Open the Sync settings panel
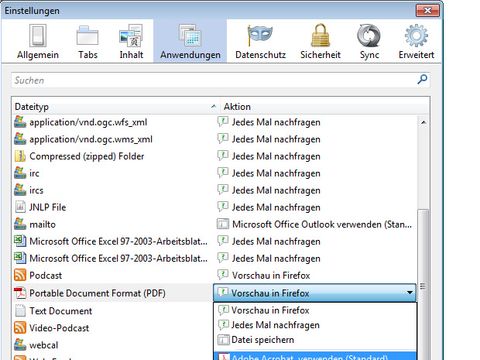 (x=369, y=42)
